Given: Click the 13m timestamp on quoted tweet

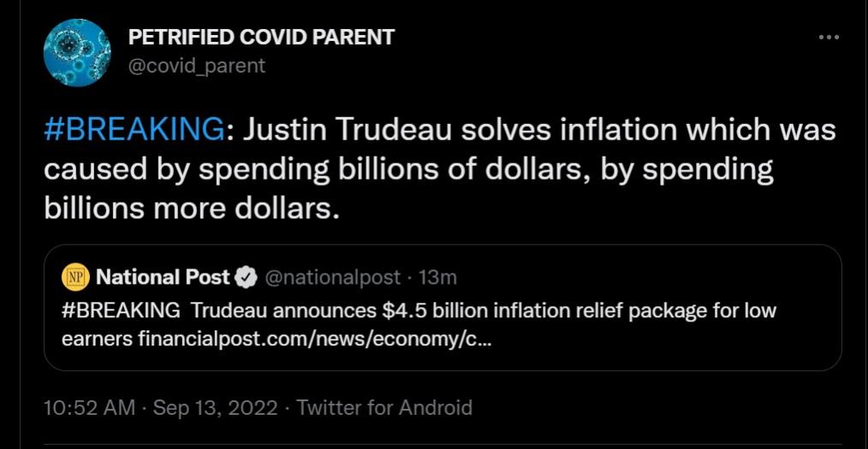Looking at the screenshot, I should coord(438,277).
